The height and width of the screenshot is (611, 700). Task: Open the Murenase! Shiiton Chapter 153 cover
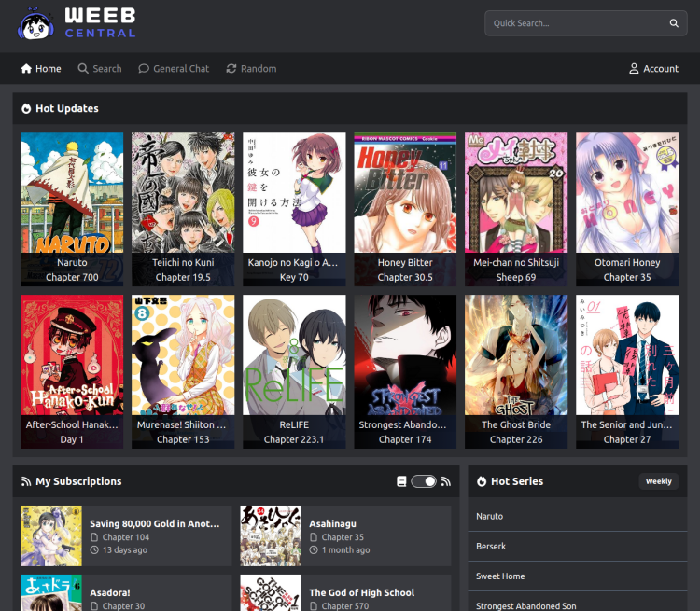[183, 371]
